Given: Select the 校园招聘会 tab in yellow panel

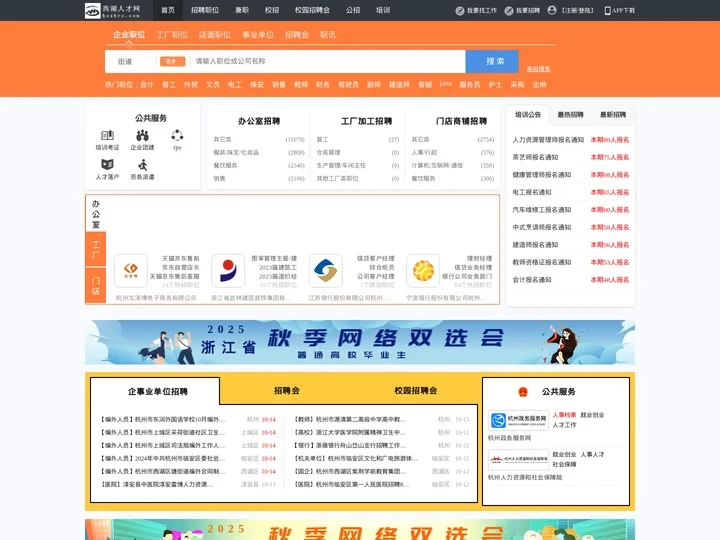Looking at the screenshot, I should [416, 391].
